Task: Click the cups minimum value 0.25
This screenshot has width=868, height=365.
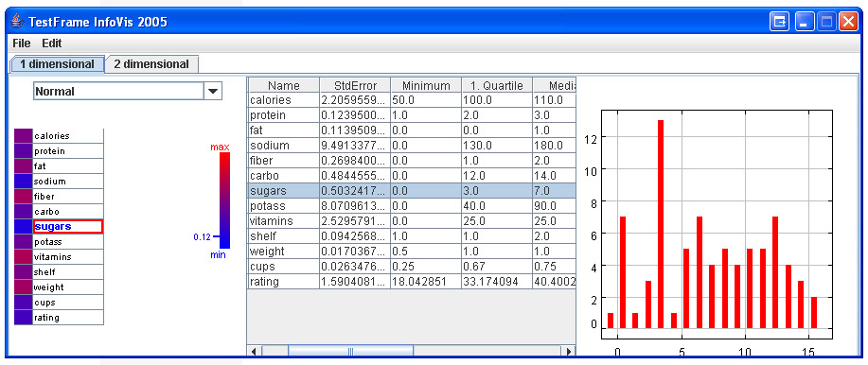Action: (x=426, y=267)
